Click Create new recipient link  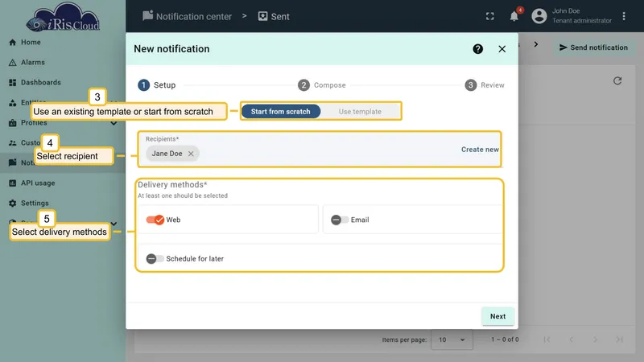click(480, 150)
